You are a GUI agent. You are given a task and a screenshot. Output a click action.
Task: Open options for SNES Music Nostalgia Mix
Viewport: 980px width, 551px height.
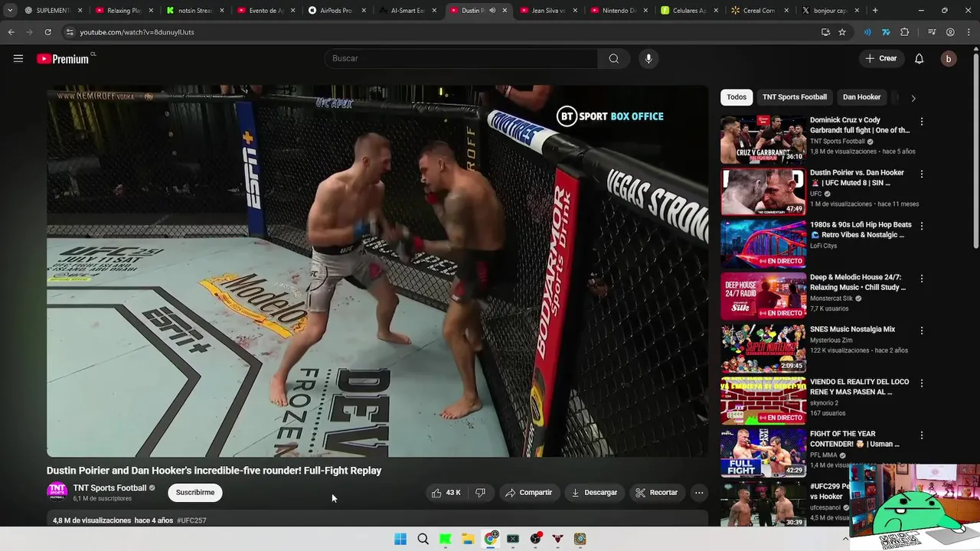coord(922,331)
